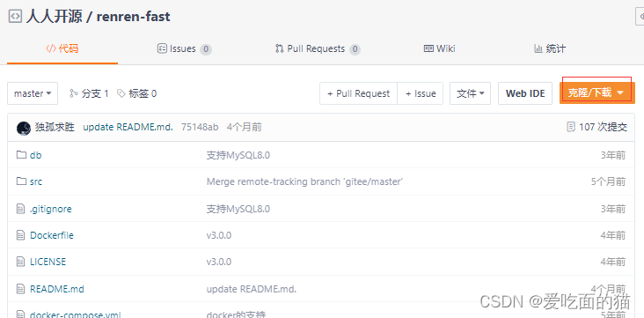View the 标签 0 tags list
Image resolution: width=644 pixels, height=318 pixels.
click(136, 93)
